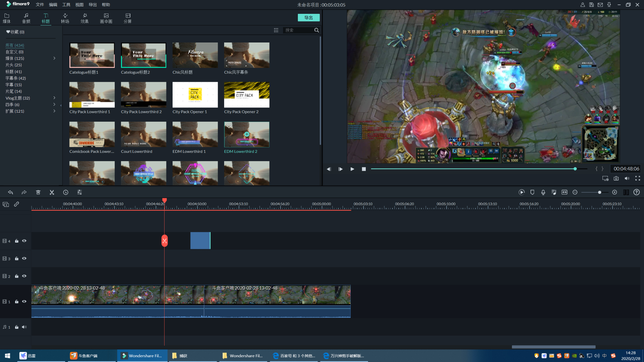Click the record voiceover microphone icon
The image size is (644, 362).
coord(543,192)
